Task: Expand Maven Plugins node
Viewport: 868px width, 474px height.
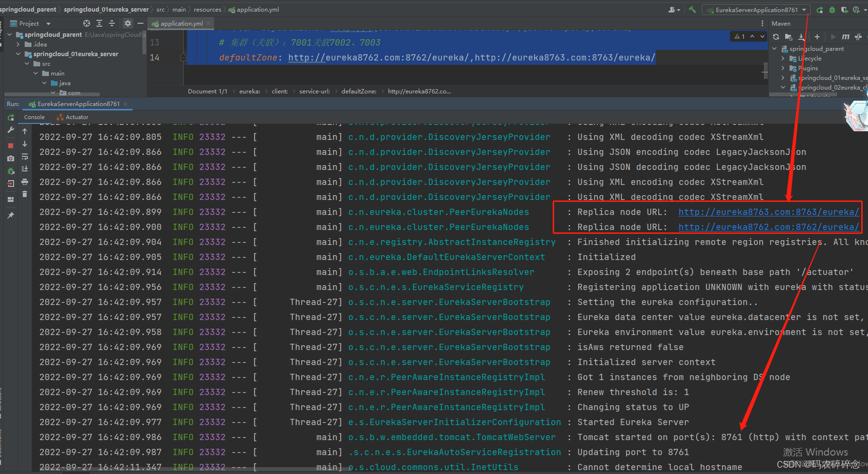Action: [783, 68]
